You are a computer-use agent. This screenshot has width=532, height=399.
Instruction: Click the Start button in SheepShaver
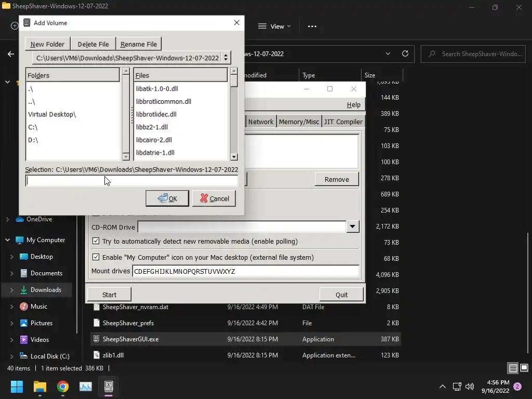pos(109,295)
